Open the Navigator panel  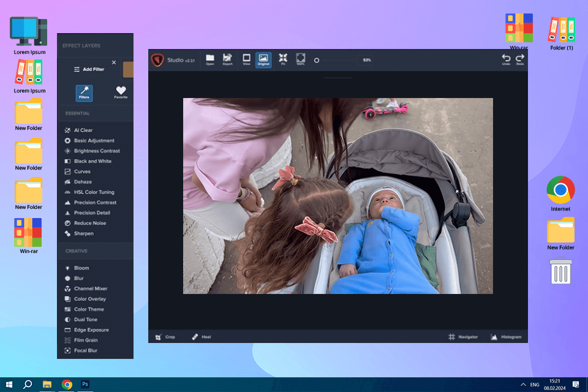(463, 337)
